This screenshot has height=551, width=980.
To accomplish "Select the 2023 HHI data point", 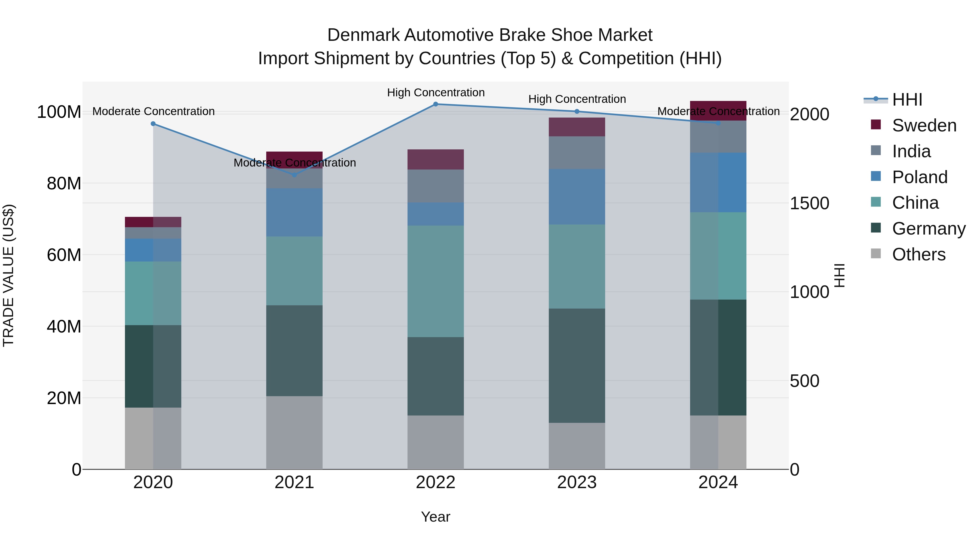I will [x=577, y=111].
